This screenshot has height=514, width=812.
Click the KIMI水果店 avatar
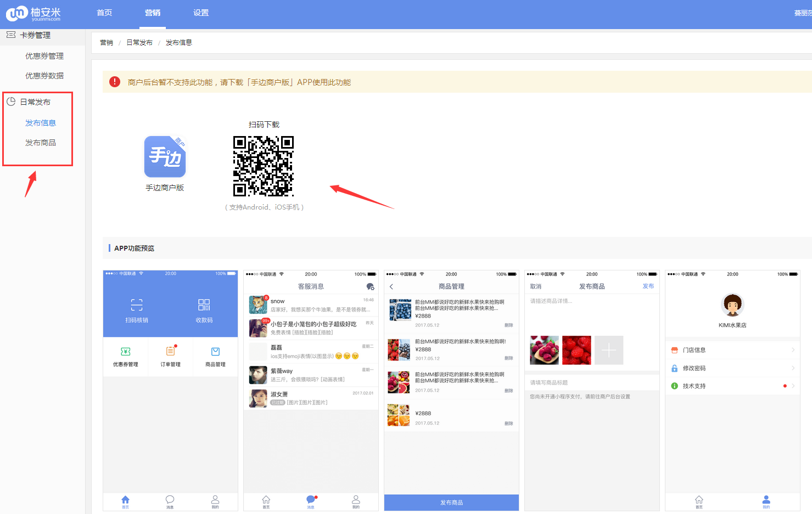pyautogui.click(x=732, y=305)
